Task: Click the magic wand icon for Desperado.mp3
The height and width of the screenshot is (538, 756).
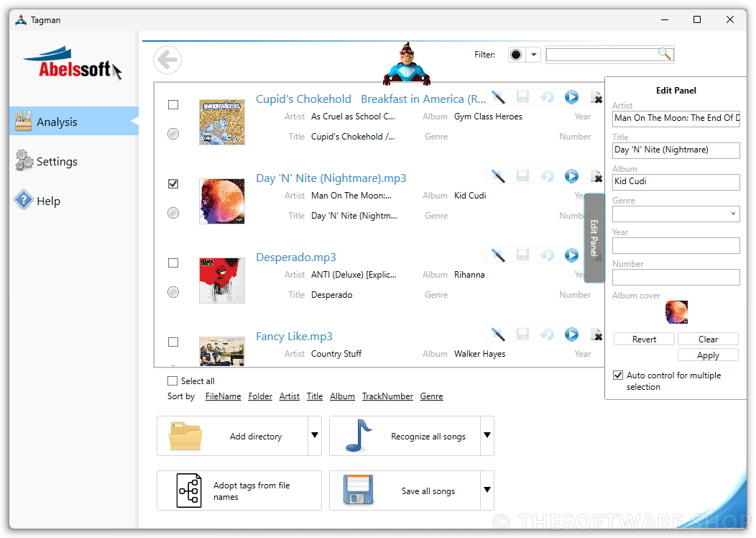Action: [498, 255]
